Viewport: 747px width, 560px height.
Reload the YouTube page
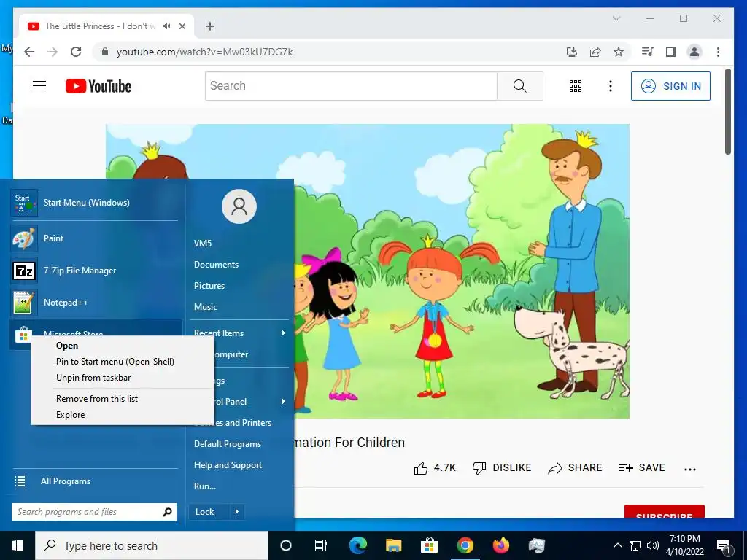pos(76,52)
